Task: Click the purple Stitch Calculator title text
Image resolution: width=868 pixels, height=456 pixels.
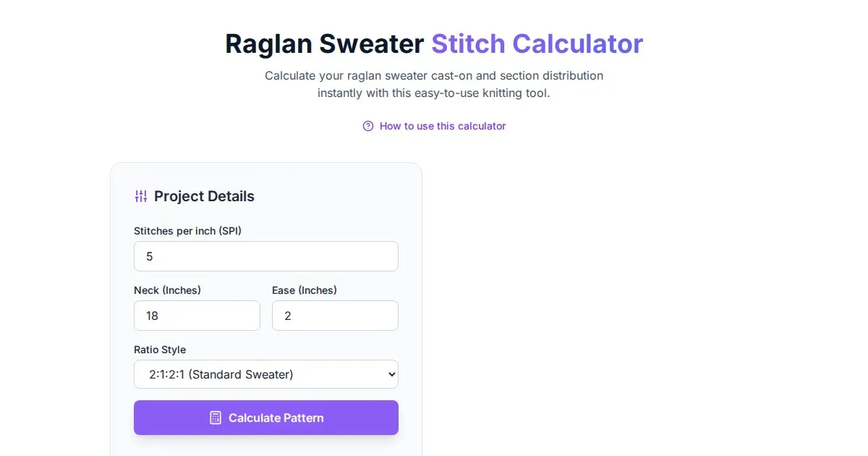Action: [x=537, y=43]
